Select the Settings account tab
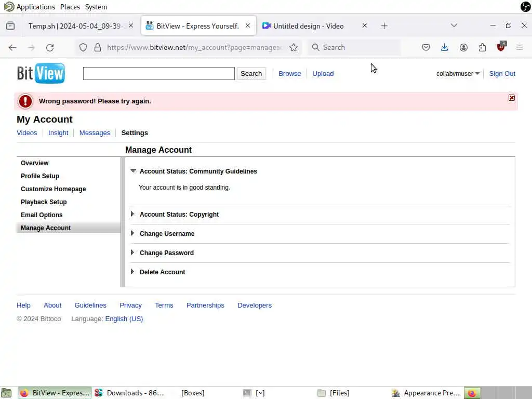 click(x=135, y=133)
